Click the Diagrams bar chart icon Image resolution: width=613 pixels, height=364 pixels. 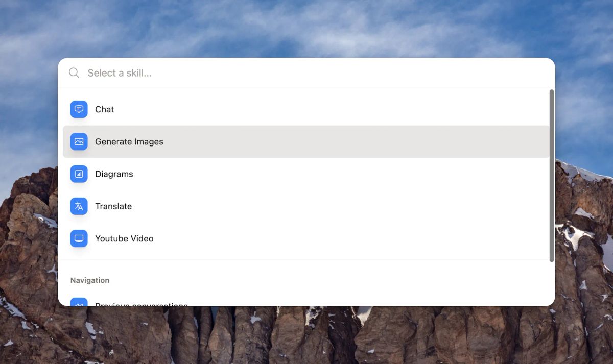(x=79, y=174)
